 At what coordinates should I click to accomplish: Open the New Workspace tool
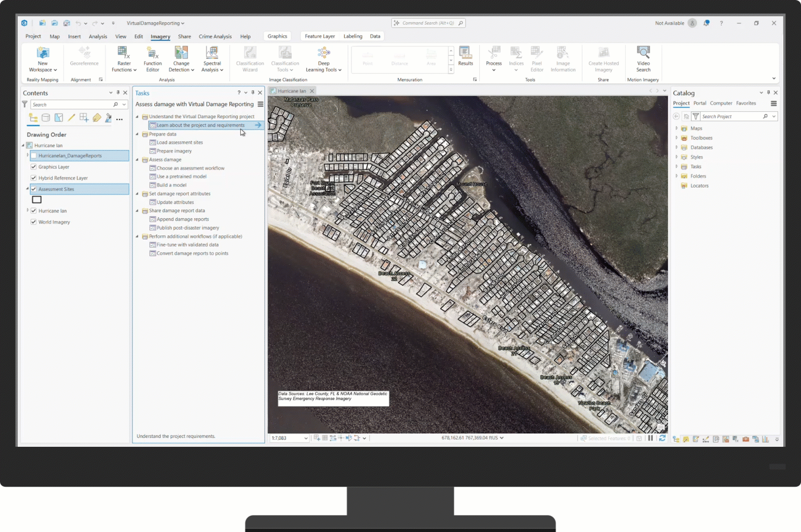point(43,59)
